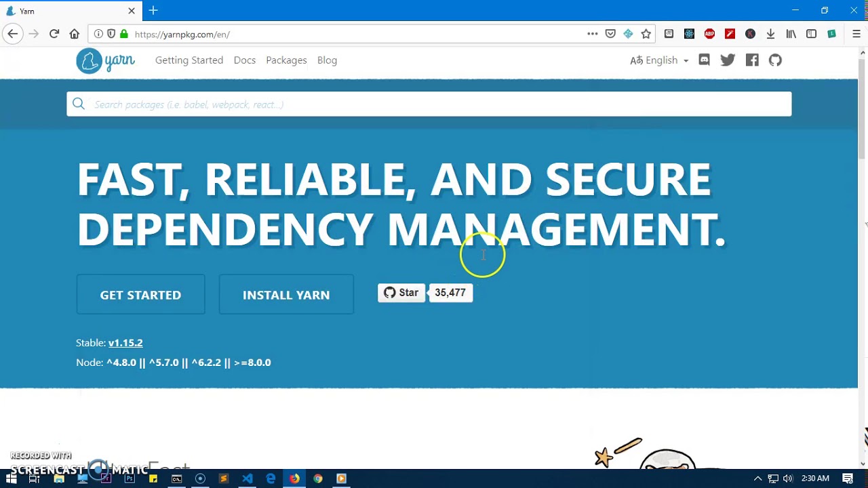The image size is (868, 488).
Task: Open the Photoshop taskbar icon
Action: pyautogui.click(x=129, y=479)
